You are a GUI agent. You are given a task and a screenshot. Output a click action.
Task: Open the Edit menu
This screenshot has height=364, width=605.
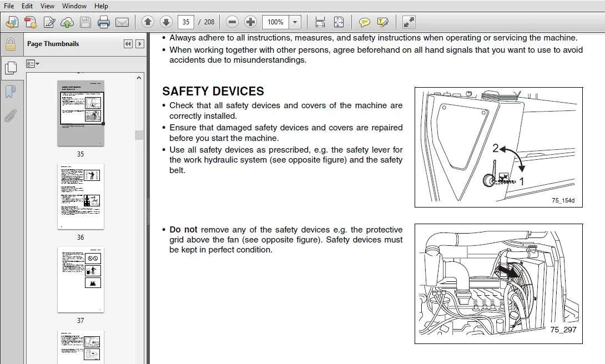[x=27, y=6]
